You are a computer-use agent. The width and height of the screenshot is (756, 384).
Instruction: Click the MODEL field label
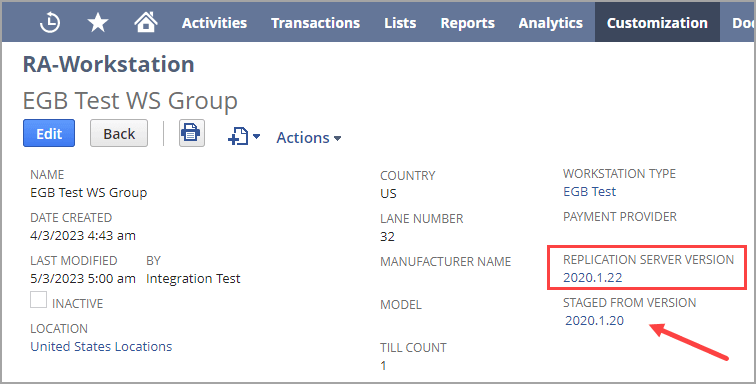coord(401,304)
